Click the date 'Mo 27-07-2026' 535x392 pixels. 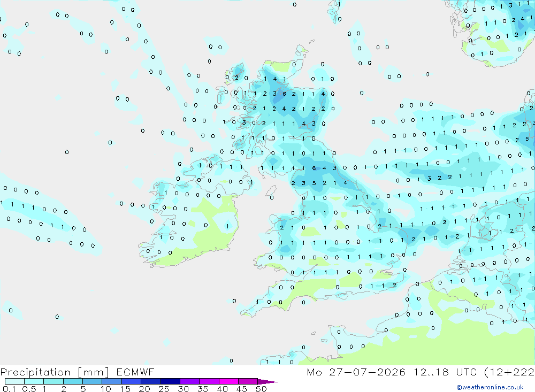(356, 372)
